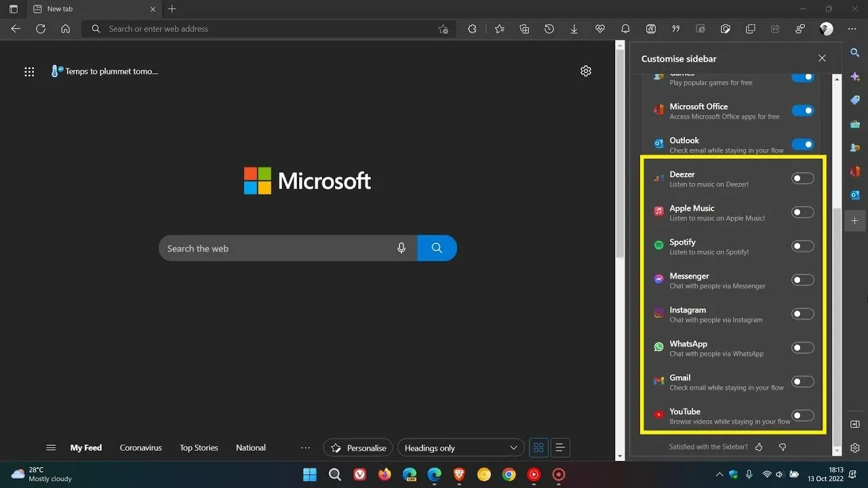
Task: Show more feed categories via ellipsis
Action: (x=305, y=448)
